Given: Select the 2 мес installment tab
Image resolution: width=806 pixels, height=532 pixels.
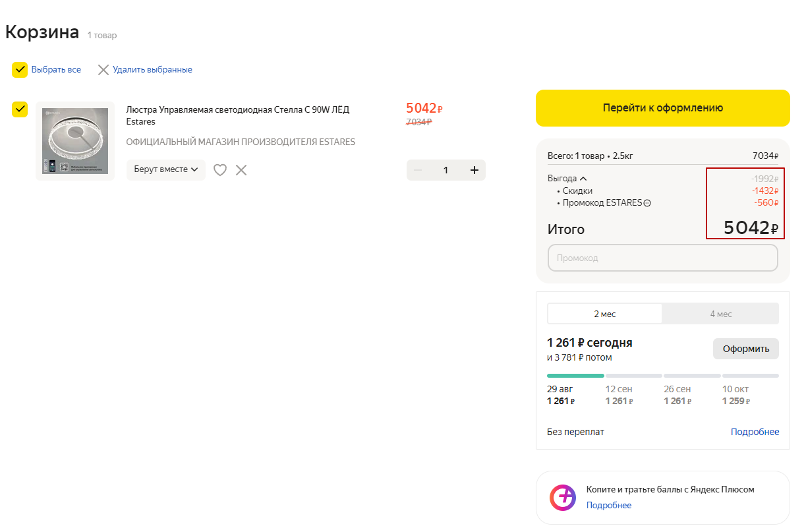Looking at the screenshot, I should point(604,314).
